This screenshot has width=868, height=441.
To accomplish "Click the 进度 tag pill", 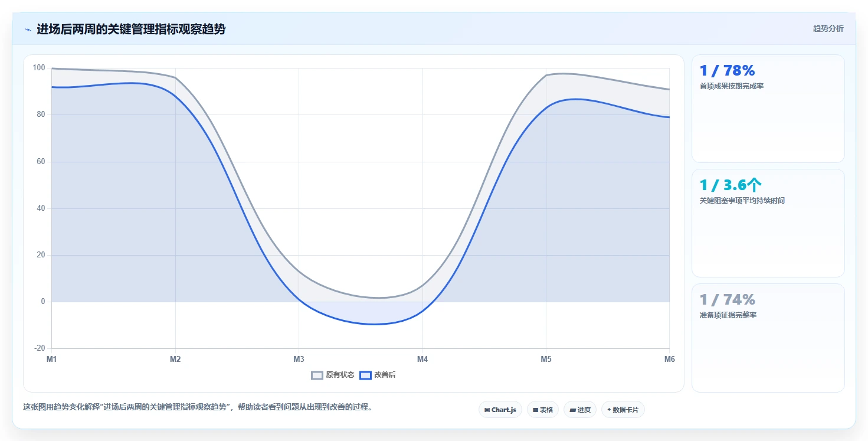I will 580,410.
